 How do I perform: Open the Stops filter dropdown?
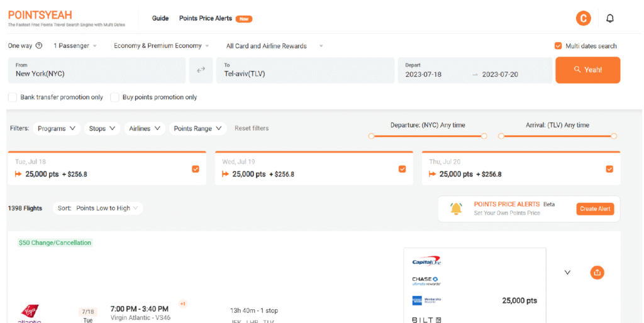pos(102,128)
